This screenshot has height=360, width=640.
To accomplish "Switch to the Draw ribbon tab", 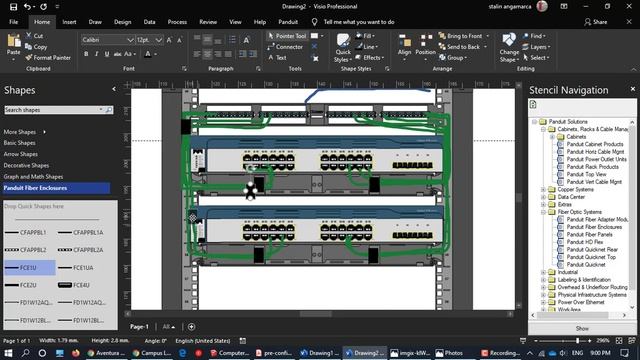I will click(x=95, y=22).
